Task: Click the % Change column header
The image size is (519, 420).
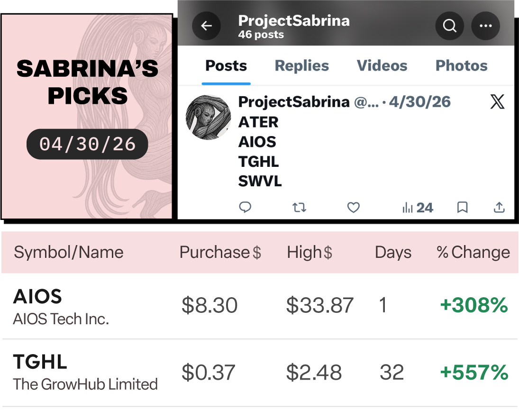Action: pos(473,252)
